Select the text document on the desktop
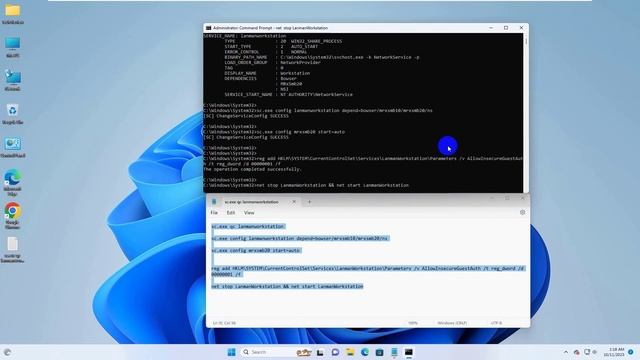The height and width of the screenshot is (360, 640). click(x=13, y=250)
